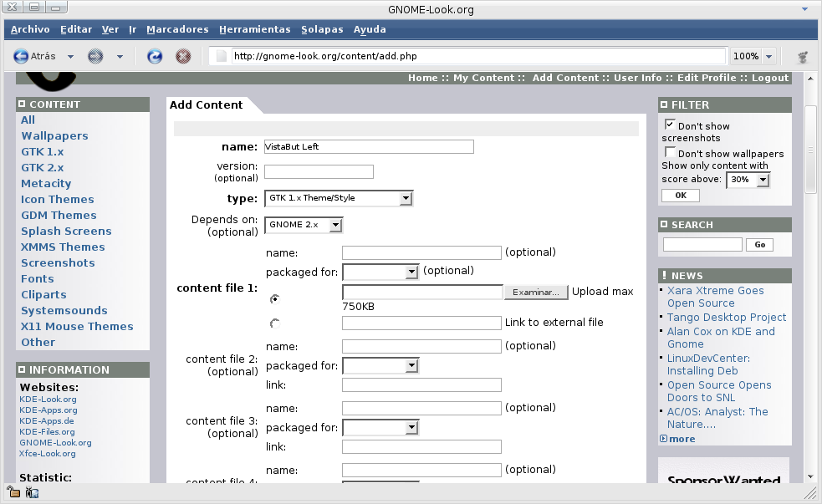Select the upload file radio button
The image size is (822, 504).
(x=275, y=298)
